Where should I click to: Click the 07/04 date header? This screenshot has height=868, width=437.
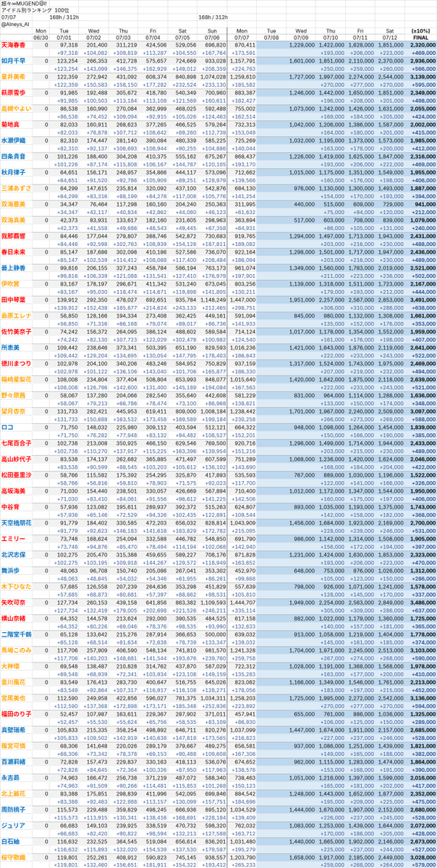point(153,36)
